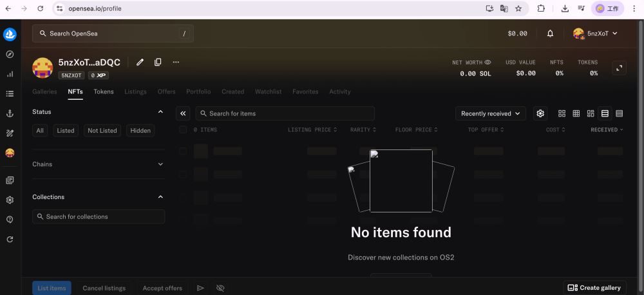Open the table settings gear icon

point(540,113)
